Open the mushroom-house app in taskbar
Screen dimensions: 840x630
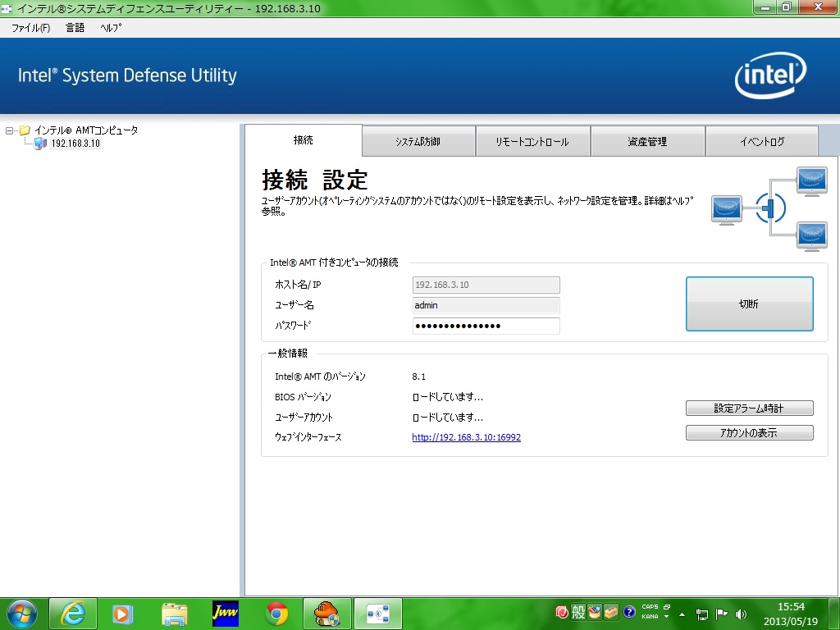click(x=326, y=614)
